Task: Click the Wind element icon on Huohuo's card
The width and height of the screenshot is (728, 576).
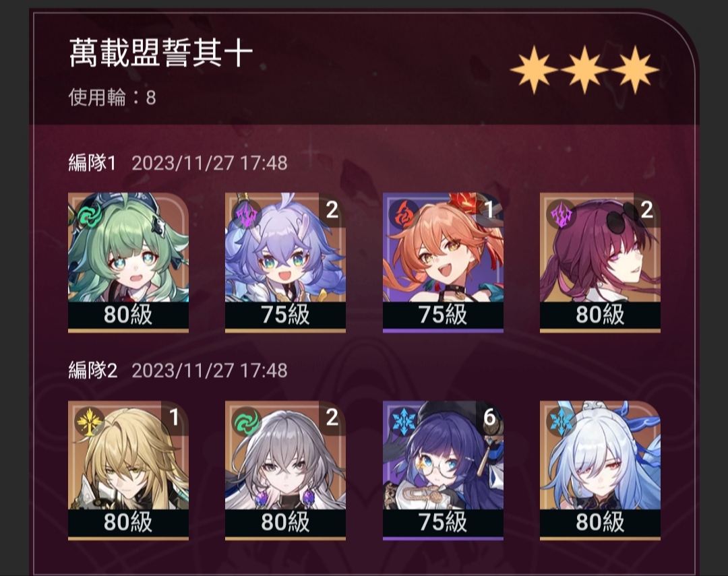Action: tap(90, 214)
